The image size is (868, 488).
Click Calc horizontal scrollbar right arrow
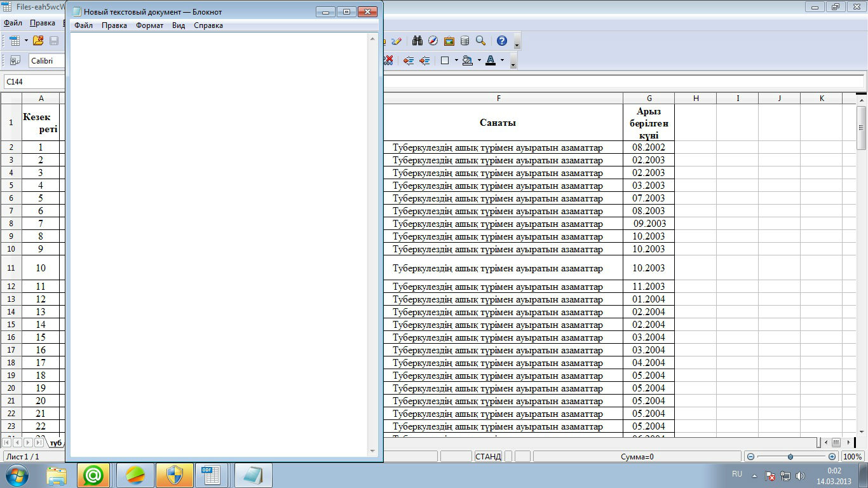847,442
